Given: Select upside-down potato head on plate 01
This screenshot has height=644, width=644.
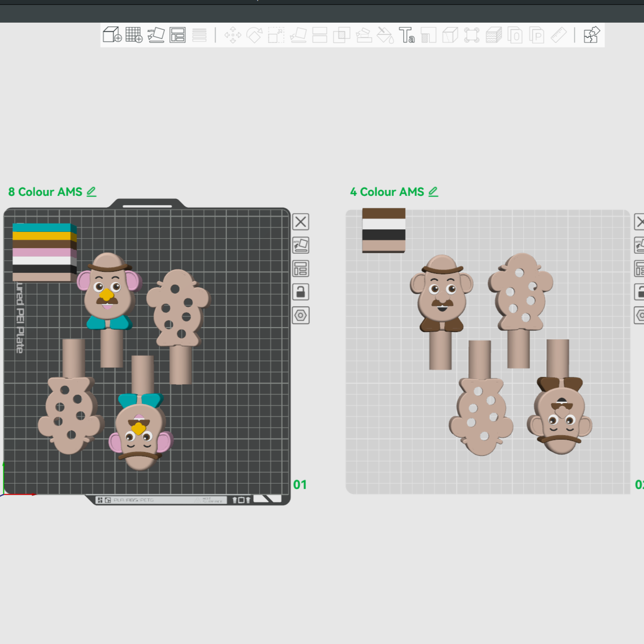Looking at the screenshot, I should click(x=141, y=414).
